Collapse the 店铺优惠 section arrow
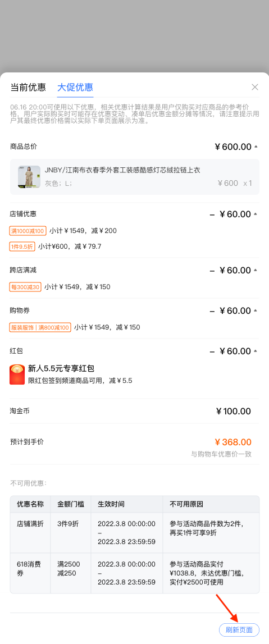Image resolution: width=269 pixels, height=644 pixels. click(x=256, y=214)
